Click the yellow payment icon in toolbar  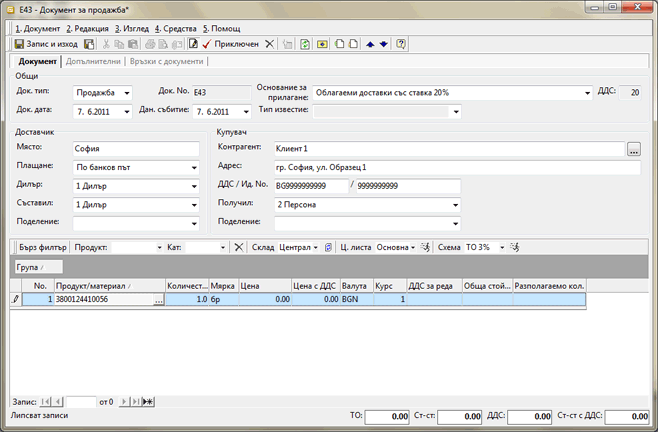coord(322,44)
